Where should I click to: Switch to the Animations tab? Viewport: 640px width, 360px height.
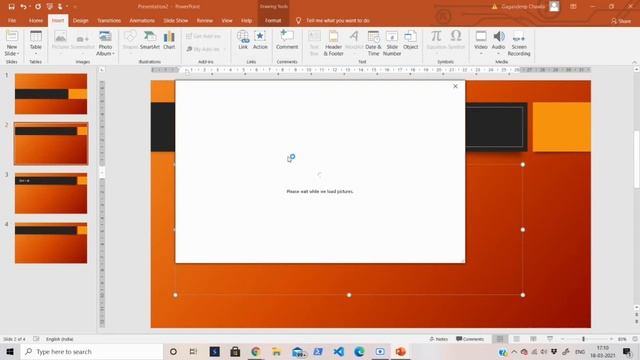(142, 20)
